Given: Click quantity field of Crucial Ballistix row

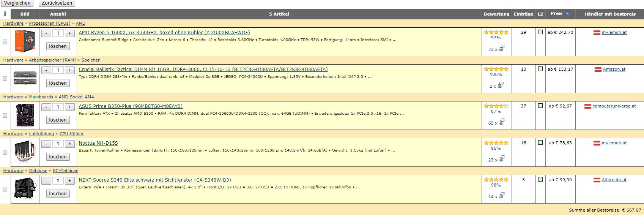Looking at the screenshot, I should (x=58, y=70).
